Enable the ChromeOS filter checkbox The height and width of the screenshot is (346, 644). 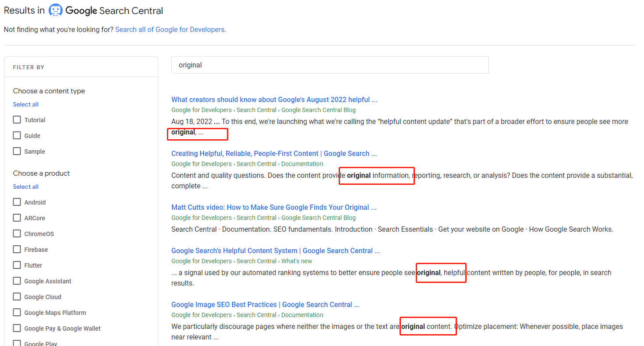click(x=17, y=233)
